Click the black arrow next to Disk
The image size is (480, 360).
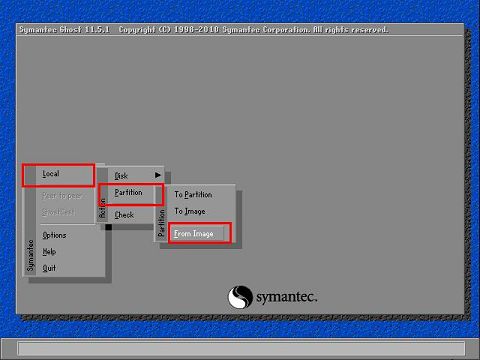(x=158, y=175)
